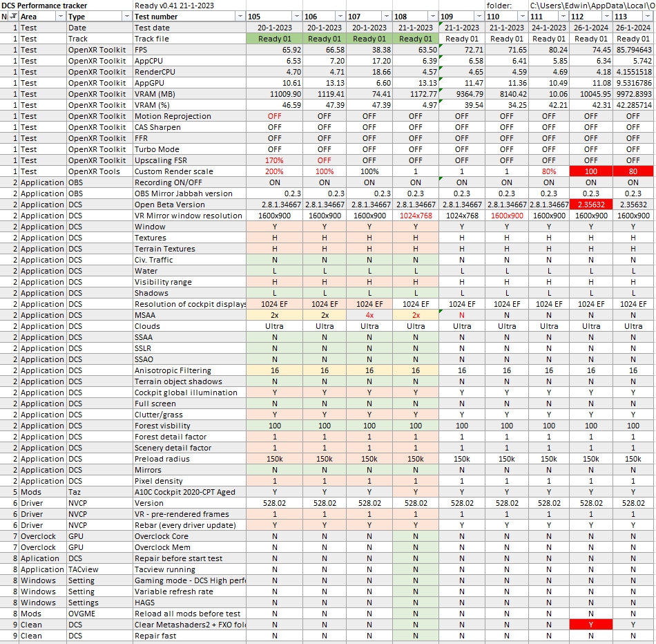Click the red '200%' Custom Render scale cell
656x644 pixels.
[x=274, y=171]
